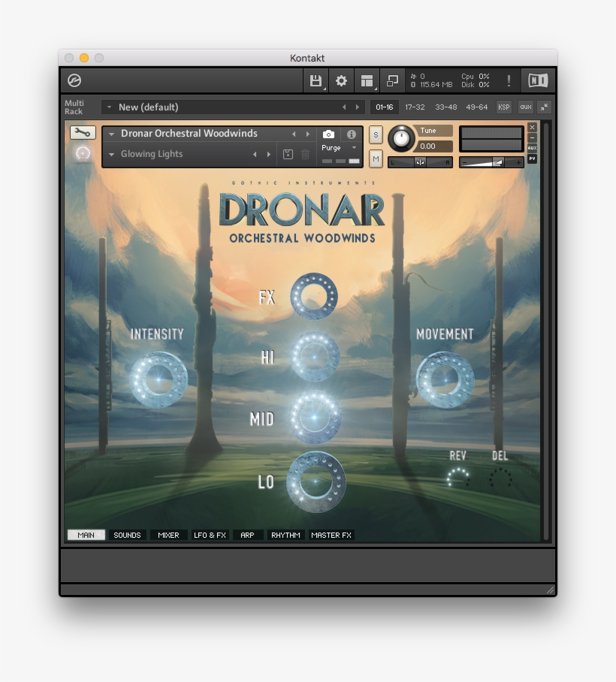Image resolution: width=616 pixels, height=682 pixels.
Task: Click the instrument volume slider
Action: tap(491, 162)
